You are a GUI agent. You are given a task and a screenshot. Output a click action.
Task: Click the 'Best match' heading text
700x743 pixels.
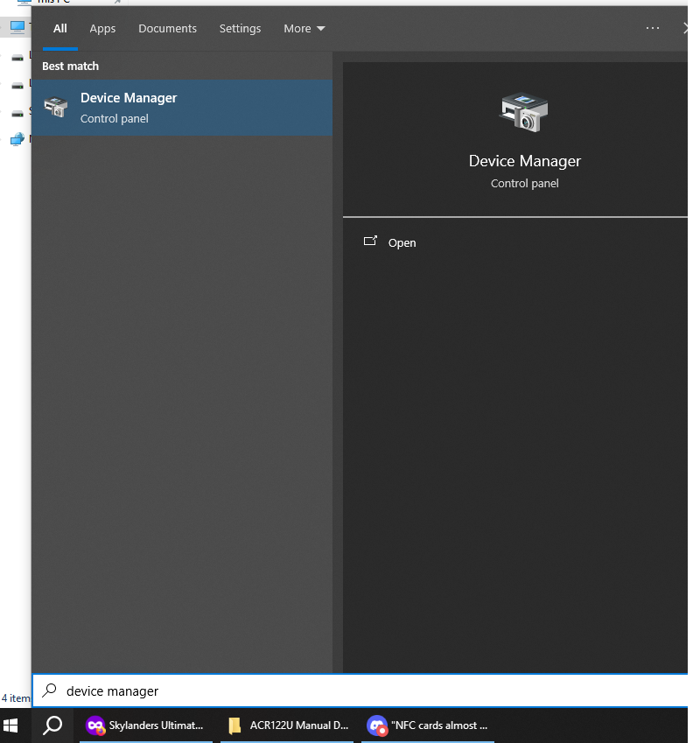click(71, 67)
